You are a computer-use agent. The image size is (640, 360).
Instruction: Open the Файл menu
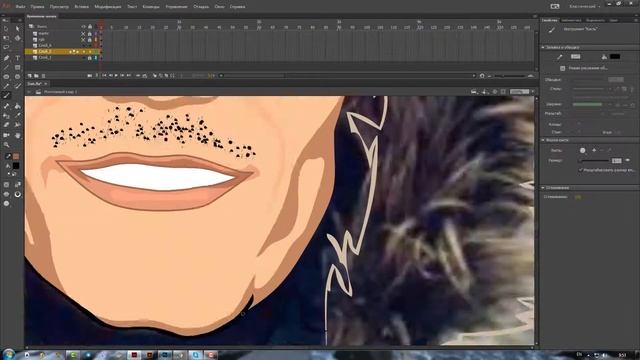[20, 7]
